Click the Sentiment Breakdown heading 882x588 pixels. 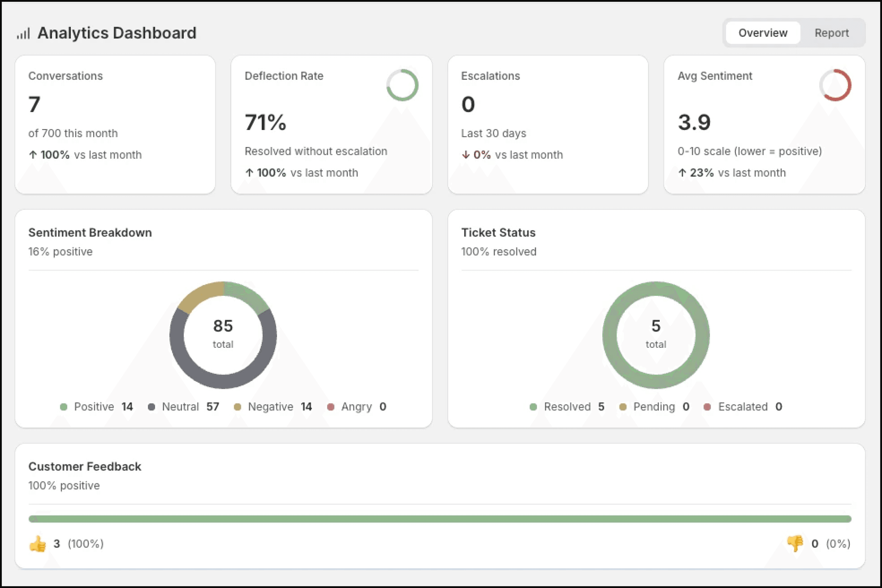pyautogui.click(x=90, y=232)
